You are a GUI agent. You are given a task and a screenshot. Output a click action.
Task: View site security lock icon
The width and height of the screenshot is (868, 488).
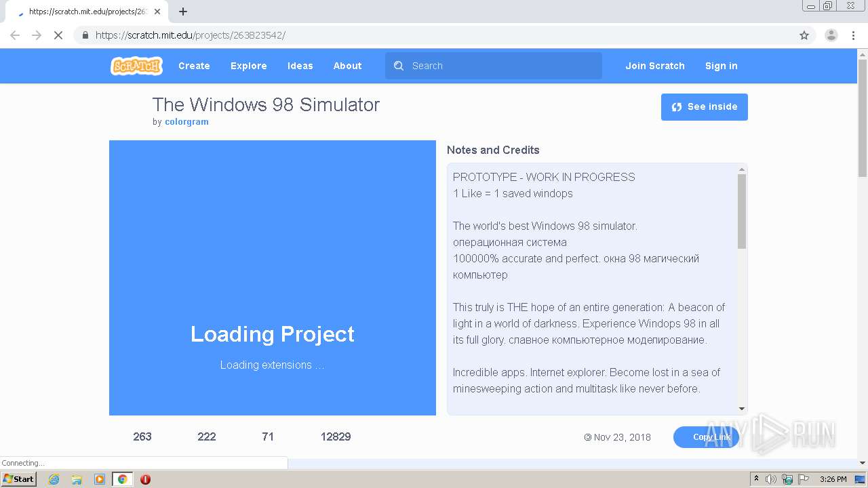85,35
